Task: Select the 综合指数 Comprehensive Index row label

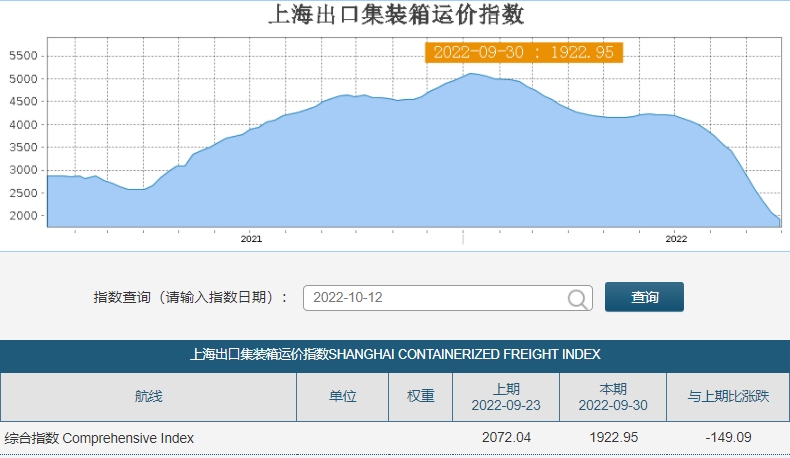Action: [x=100, y=438]
